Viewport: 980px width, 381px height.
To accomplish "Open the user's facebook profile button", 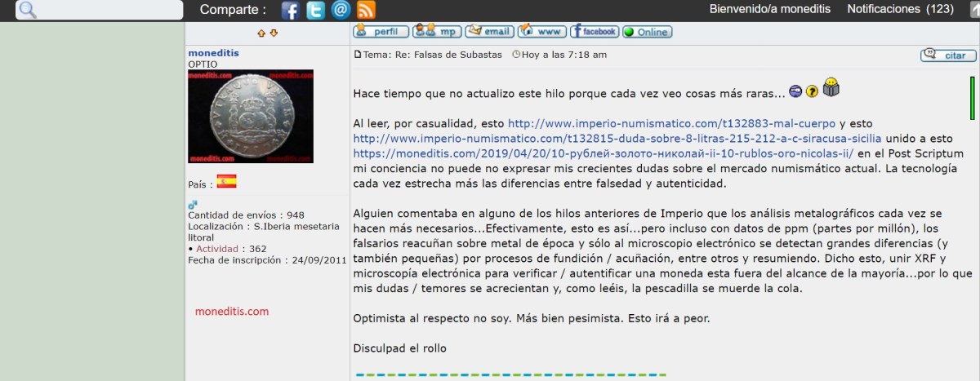I will click(x=595, y=32).
